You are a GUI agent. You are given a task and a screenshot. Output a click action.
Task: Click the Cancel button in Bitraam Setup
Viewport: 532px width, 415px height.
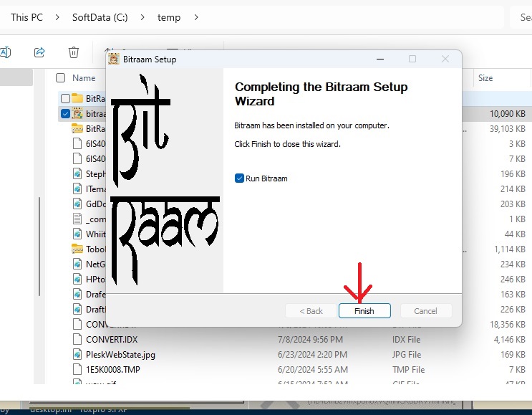coord(425,311)
